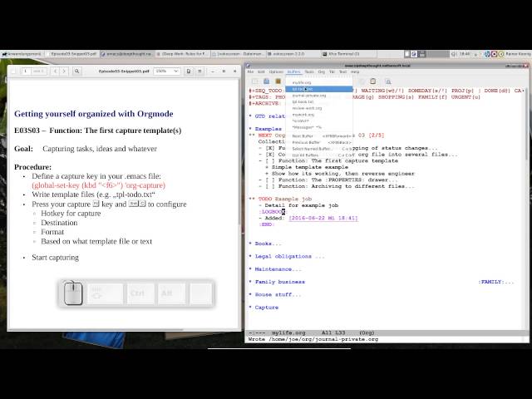Screen dimensions: 532x399
Task: Click the globe launcher icon in panel
Action: 414,54
